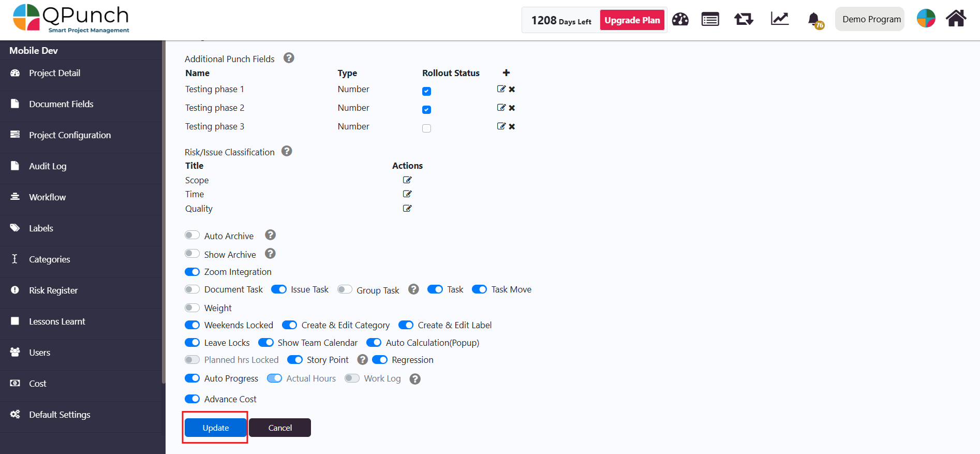Open Default Settings in sidebar
Screen dimensions: 980x454
coord(81,415)
